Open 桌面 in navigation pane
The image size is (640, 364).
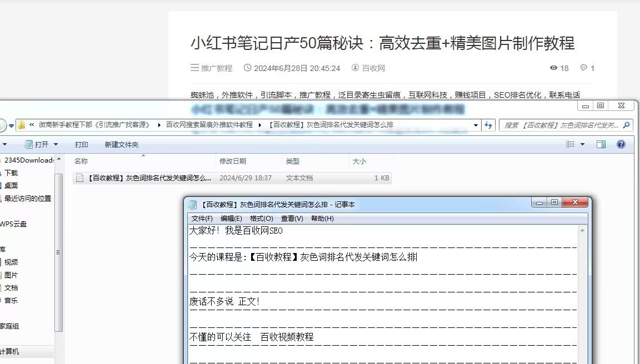click(11, 185)
